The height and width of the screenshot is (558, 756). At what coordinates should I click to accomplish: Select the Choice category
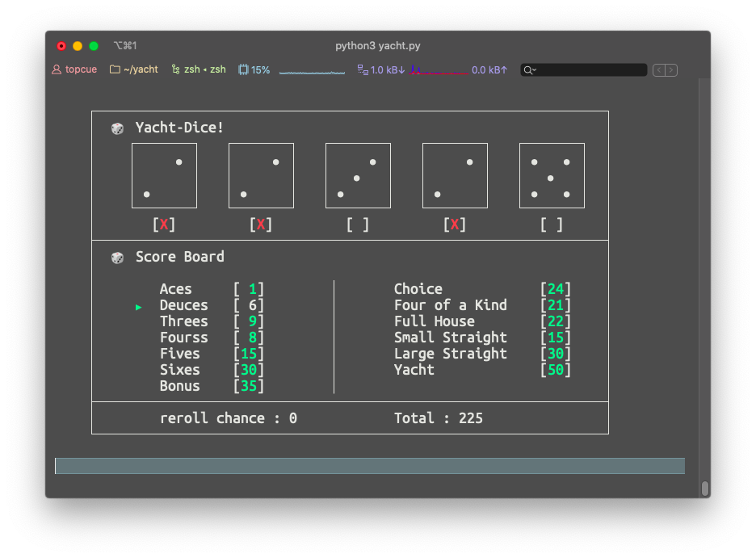pyautogui.click(x=483, y=289)
